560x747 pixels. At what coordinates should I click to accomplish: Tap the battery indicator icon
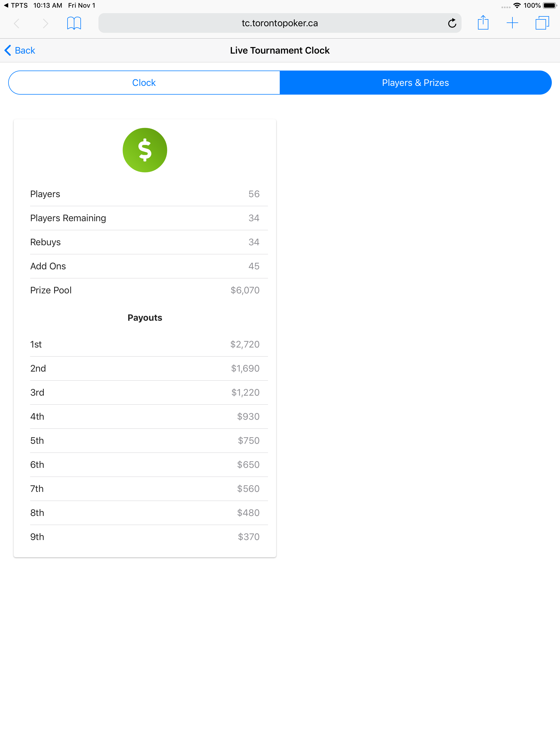tap(550, 5)
